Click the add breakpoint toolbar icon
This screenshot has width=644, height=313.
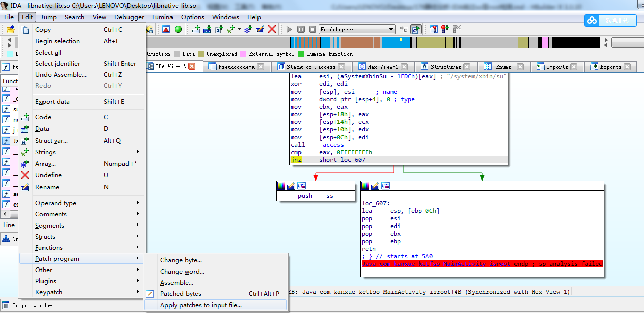tap(445, 29)
